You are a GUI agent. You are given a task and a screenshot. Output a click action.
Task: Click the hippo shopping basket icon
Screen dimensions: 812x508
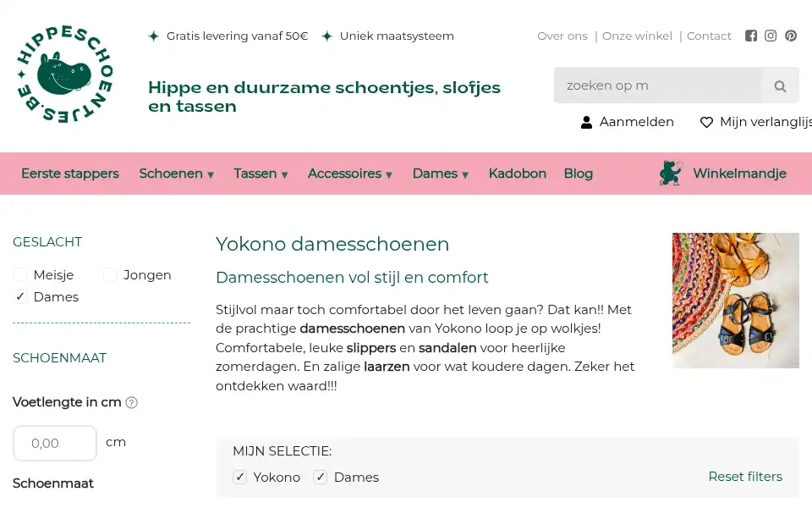pos(671,173)
